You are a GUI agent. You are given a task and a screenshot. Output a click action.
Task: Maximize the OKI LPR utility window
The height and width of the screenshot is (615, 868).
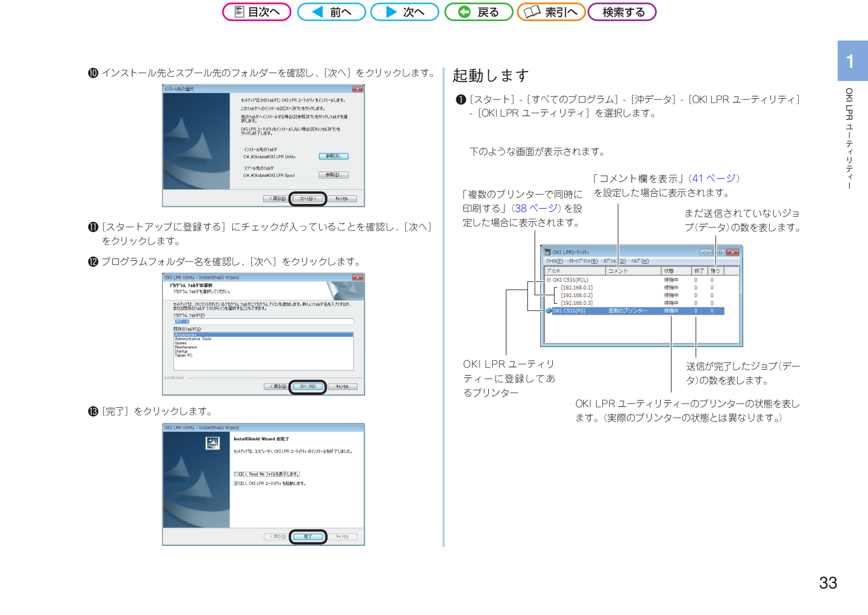pos(720,252)
